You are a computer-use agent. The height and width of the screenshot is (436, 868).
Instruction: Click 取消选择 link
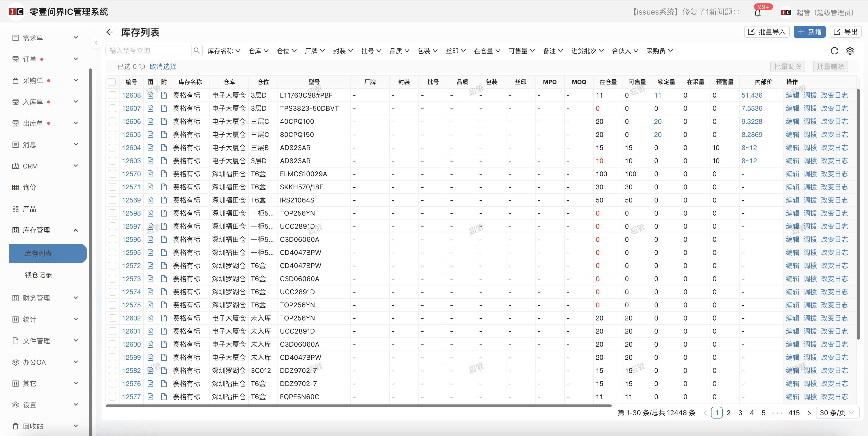[163, 67]
